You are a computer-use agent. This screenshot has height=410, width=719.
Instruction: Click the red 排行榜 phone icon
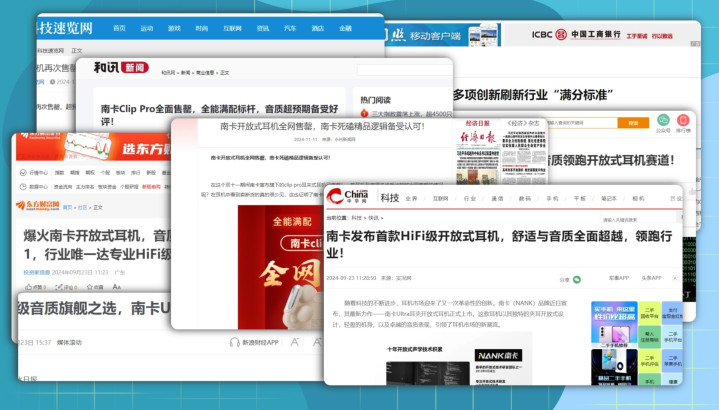683,120
